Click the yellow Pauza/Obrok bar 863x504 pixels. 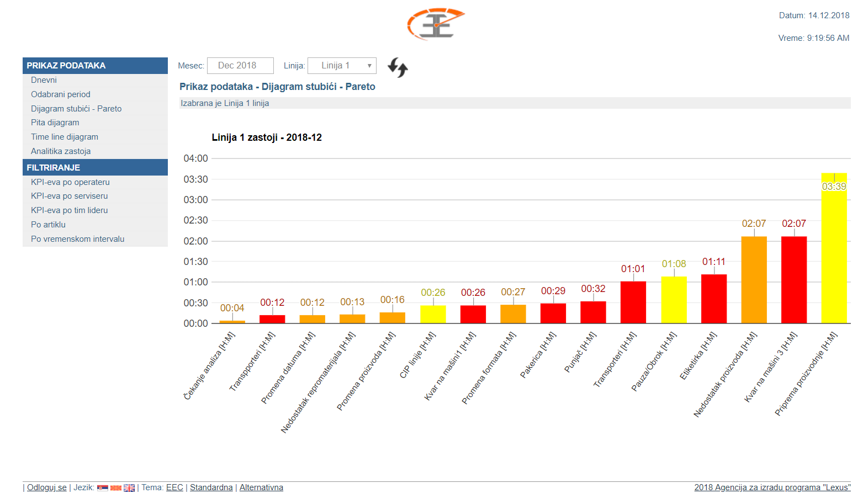(674, 300)
